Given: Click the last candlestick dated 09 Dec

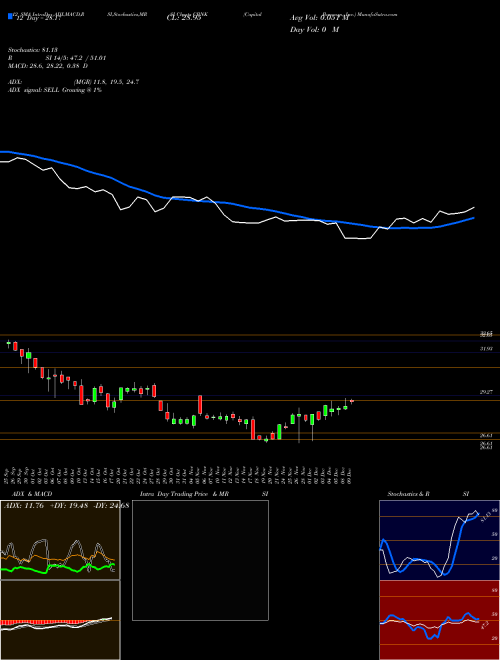Looking at the screenshot, I should 352,401.
